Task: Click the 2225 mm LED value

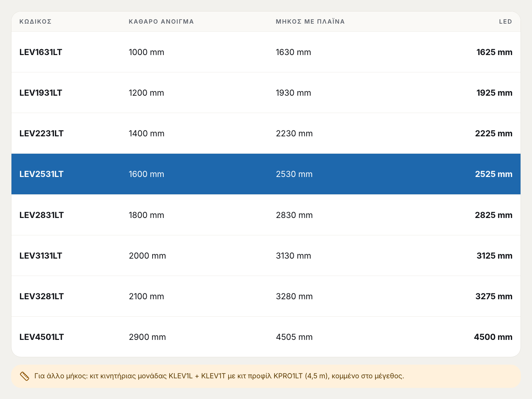Action: [494, 133]
